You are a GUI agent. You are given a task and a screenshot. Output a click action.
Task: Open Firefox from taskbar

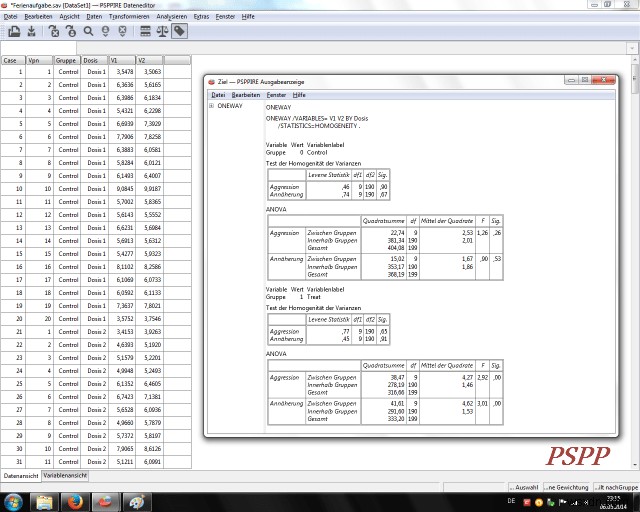[x=75, y=502]
